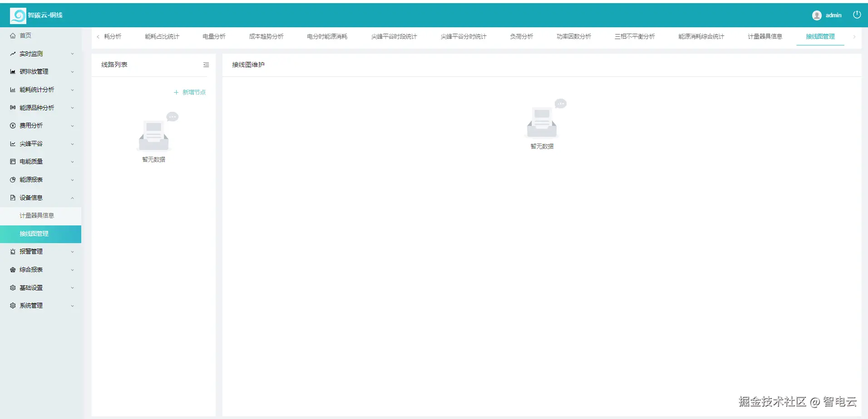868x419 pixels.
Task: Click the bar-chart icon beside 能耗统计分析
Action: pyautogui.click(x=13, y=90)
